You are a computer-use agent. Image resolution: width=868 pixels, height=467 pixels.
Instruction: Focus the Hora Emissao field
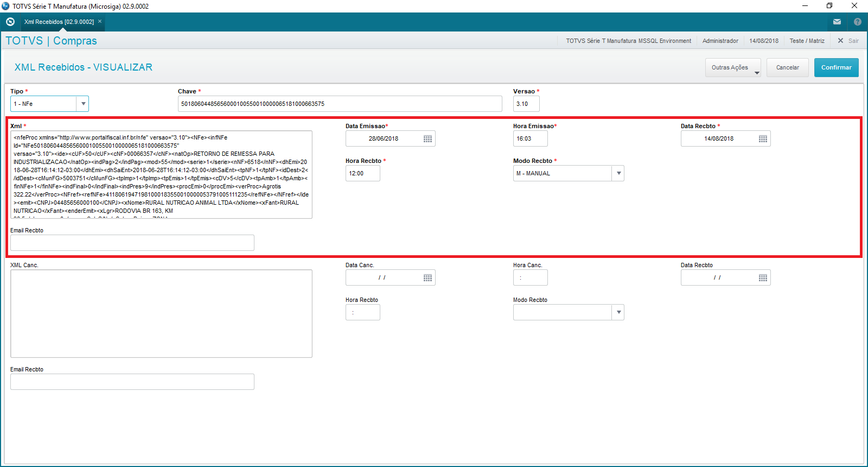(530, 139)
